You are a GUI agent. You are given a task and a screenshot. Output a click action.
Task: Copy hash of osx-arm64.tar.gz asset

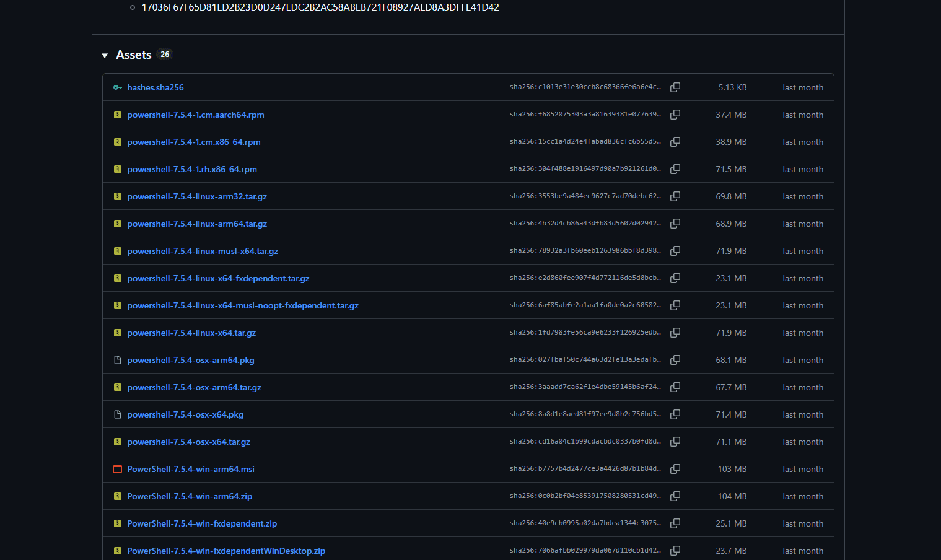coord(675,387)
